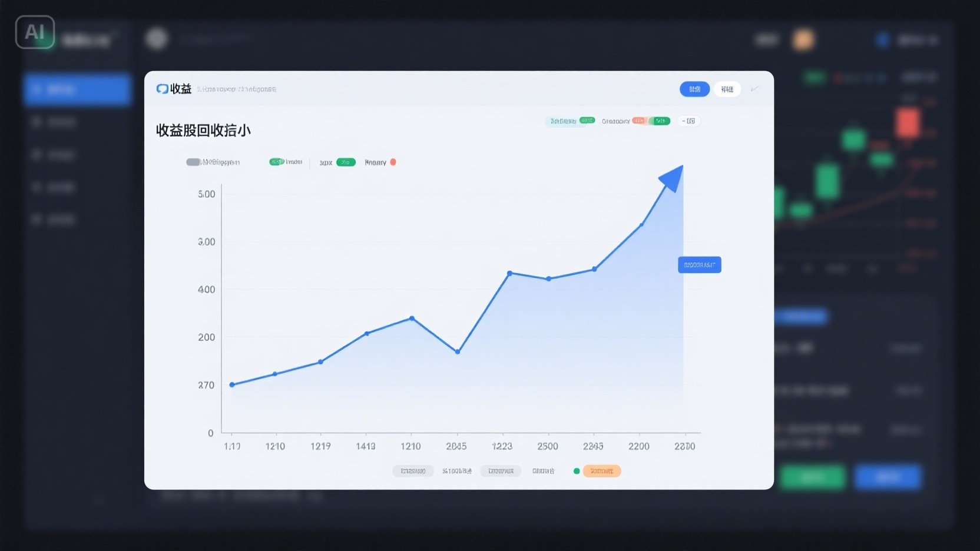Toggle the red-green Olnooory switch
Viewport: 980px width, 551px height.
point(651,121)
